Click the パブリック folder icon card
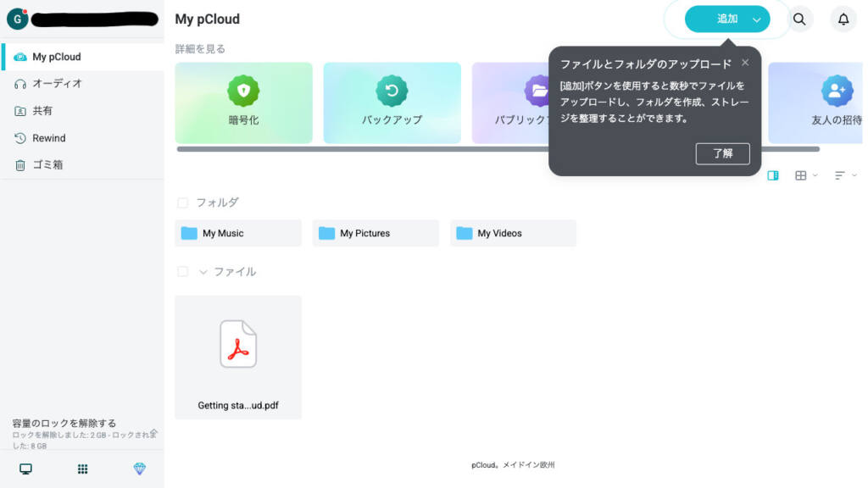868x488 pixels. 509,103
